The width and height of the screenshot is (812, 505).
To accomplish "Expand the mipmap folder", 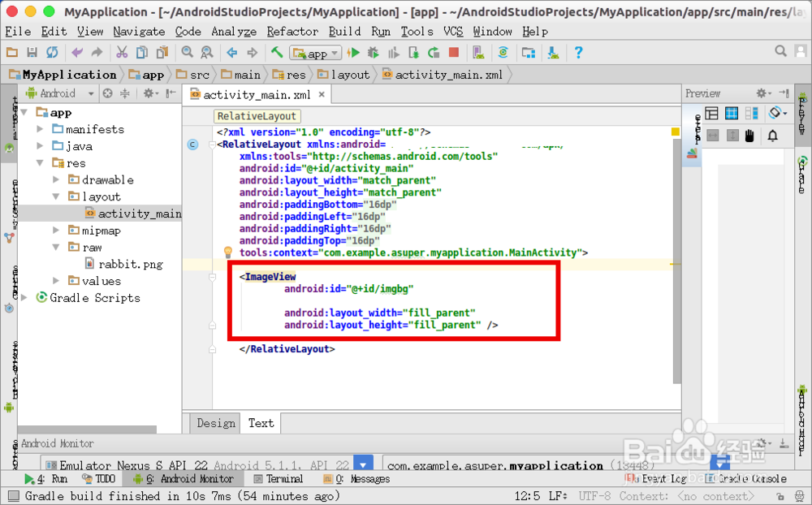I will click(x=56, y=231).
